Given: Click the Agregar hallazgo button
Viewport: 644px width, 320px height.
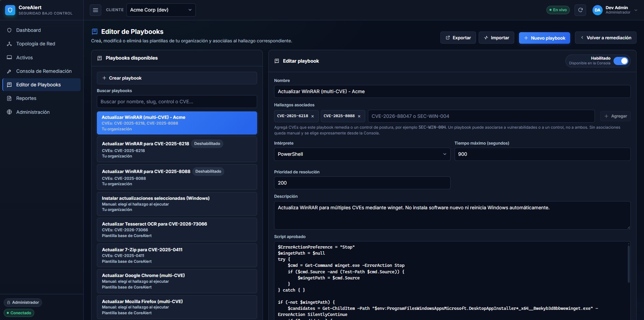Looking at the screenshot, I should [615, 116].
